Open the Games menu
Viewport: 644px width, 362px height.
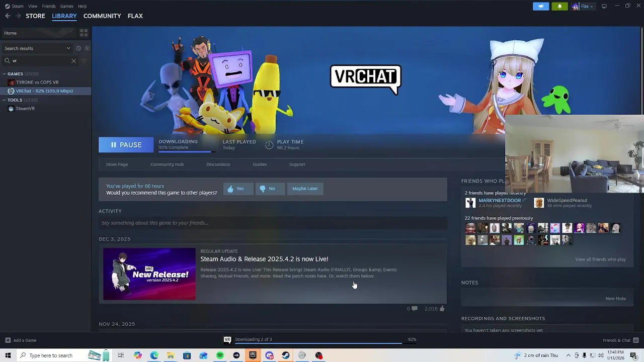(x=66, y=6)
